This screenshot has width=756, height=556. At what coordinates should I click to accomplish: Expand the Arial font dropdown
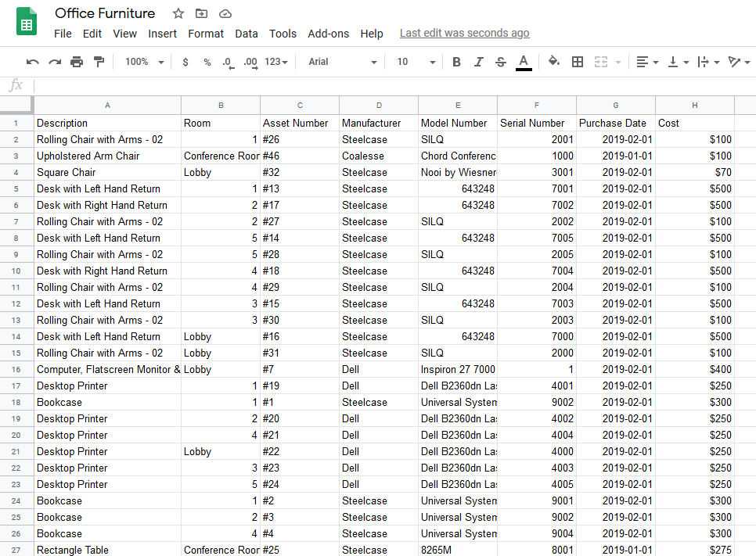click(342, 62)
